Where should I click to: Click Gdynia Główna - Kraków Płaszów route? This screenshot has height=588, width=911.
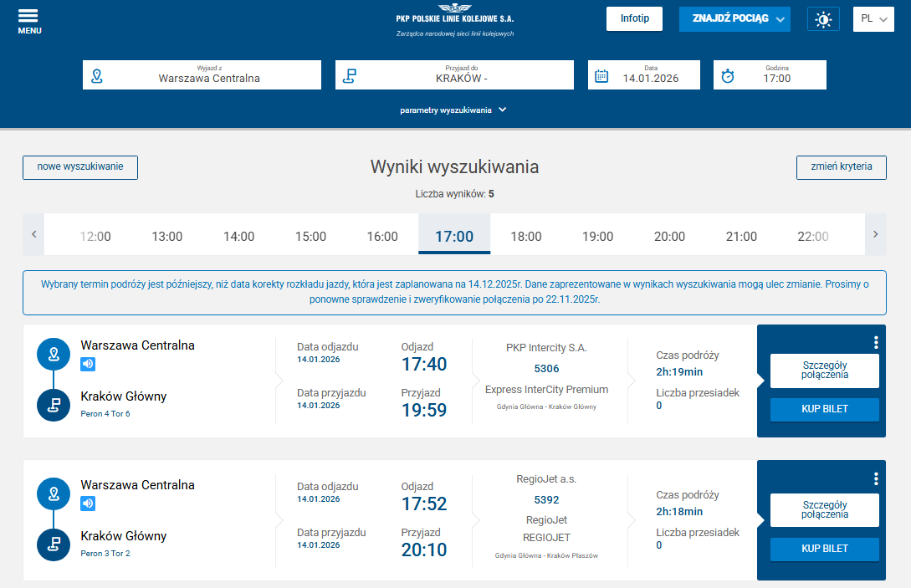click(546, 555)
